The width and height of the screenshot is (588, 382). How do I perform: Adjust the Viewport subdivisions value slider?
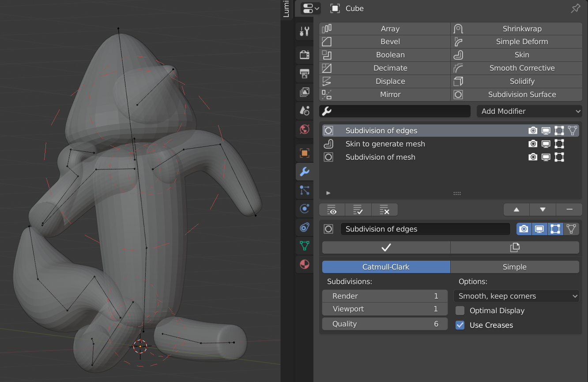click(384, 309)
